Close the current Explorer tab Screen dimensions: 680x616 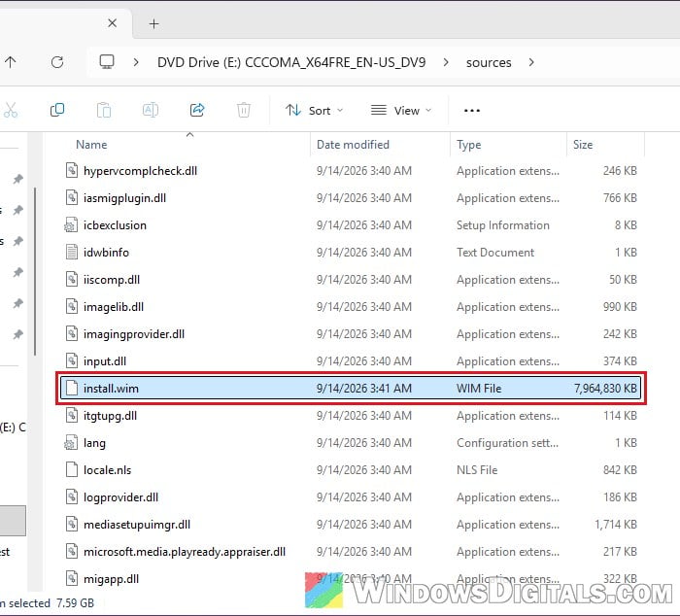(x=112, y=23)
